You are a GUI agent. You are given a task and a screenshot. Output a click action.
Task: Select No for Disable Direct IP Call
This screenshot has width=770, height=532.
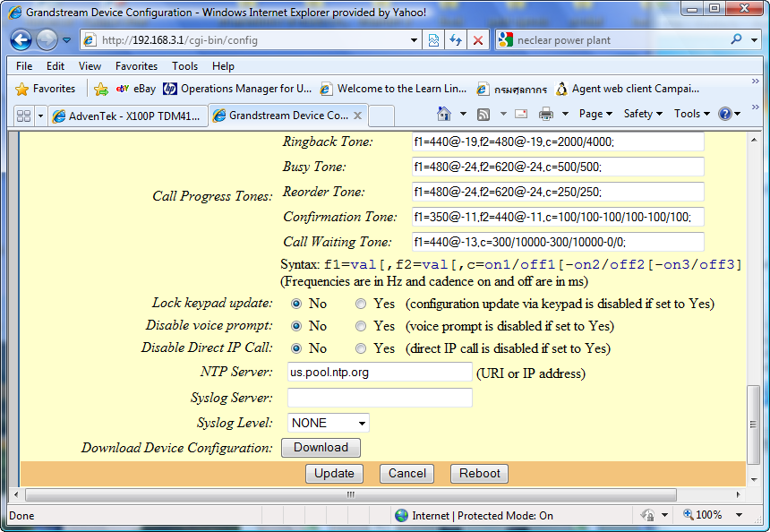coord(296,348)
